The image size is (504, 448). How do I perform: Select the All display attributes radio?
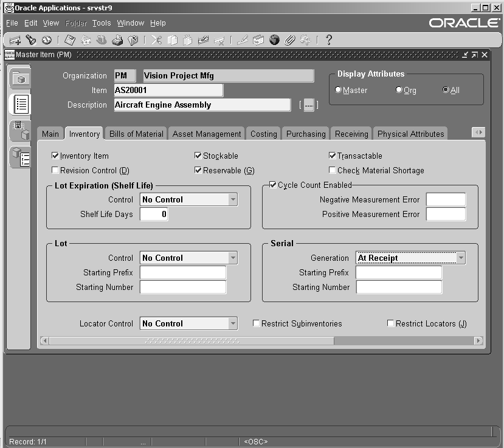(x=446, y=90)
